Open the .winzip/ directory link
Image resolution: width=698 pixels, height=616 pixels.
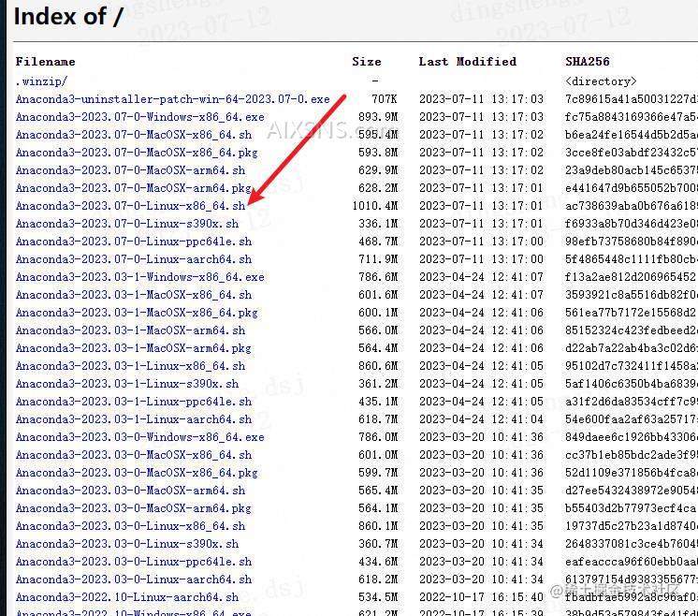click(x=41, y=81)
